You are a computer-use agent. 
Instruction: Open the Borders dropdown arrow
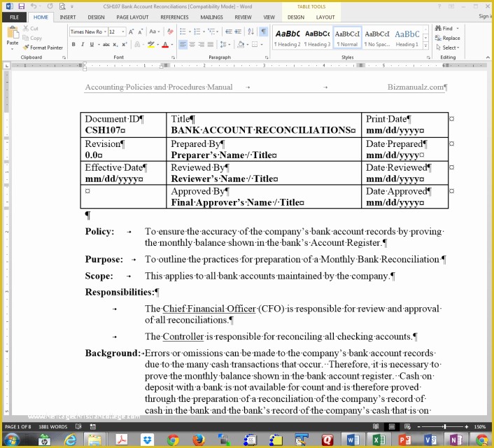click(262, 45)
